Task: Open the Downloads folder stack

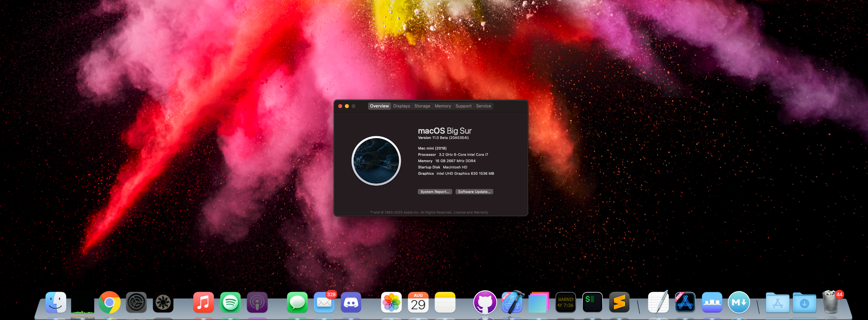Action: [805, 302]
